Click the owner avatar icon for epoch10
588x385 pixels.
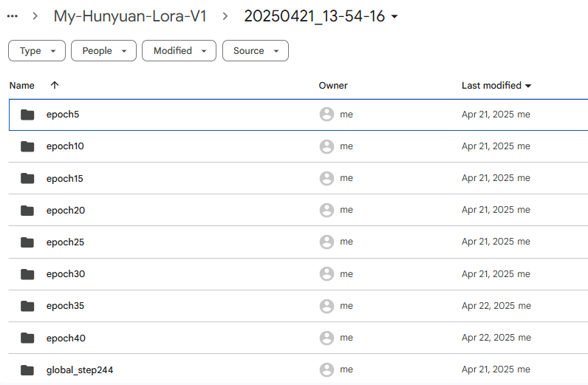point(327,146)
